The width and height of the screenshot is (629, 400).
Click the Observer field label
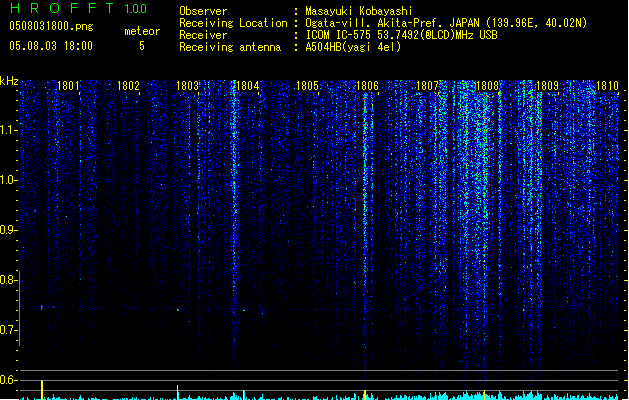(x=203, y=11)
